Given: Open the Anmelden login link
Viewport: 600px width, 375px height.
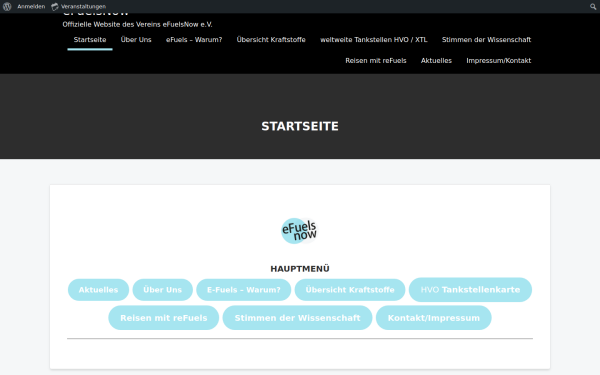Looking at the screenshot, I should tap(31, 7).
